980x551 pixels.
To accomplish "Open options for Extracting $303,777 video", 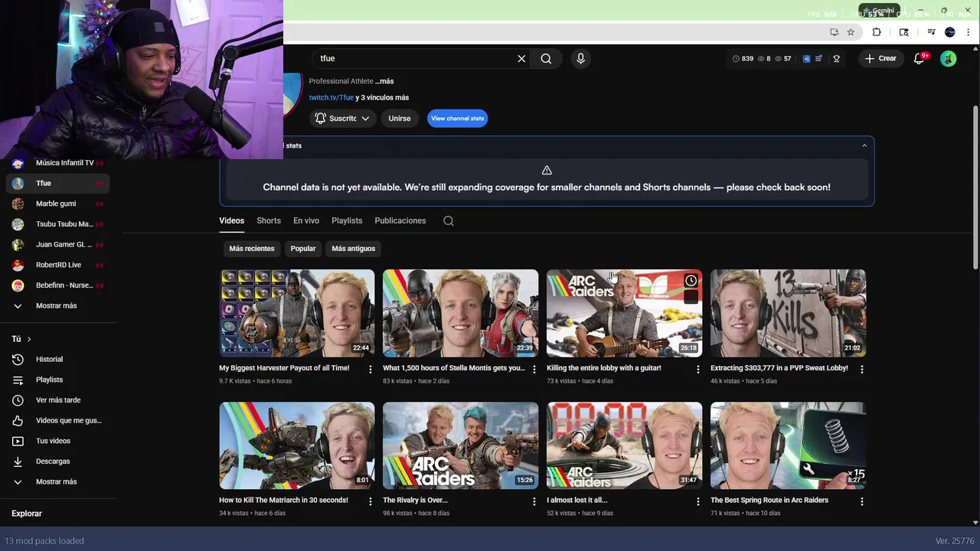I will pos(862,369).
